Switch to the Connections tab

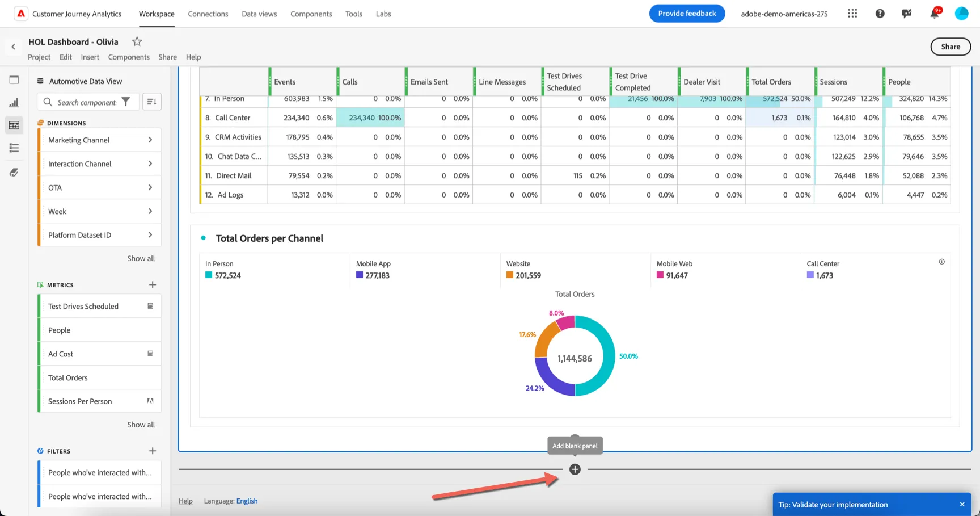208,14
